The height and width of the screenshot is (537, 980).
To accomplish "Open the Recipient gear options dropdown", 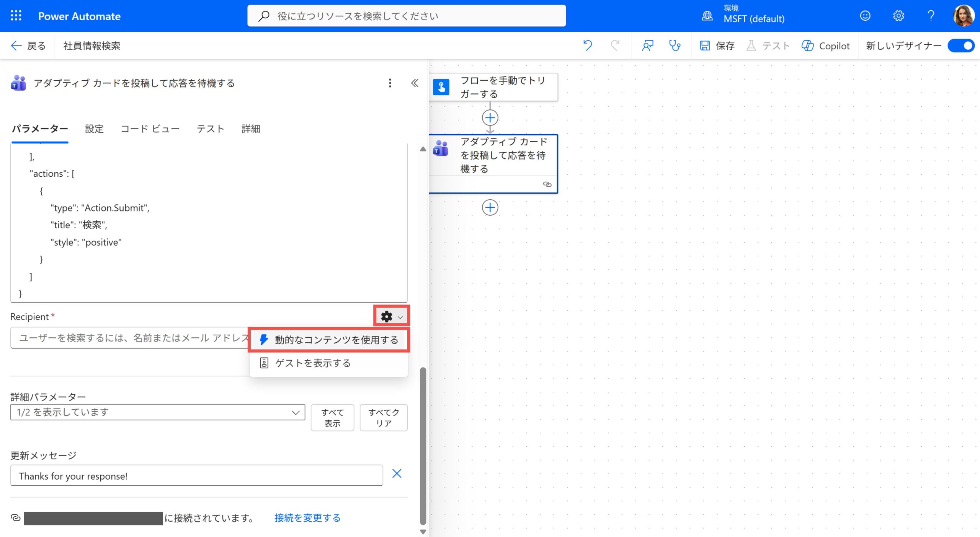I will (391, 316).
